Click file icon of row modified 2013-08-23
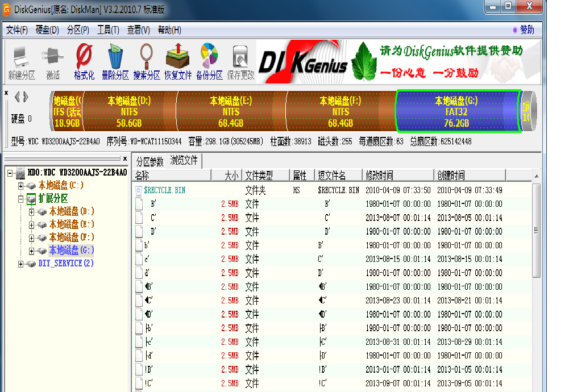The image size is (573, 392). pyautogui.click(x=139, y=301)
